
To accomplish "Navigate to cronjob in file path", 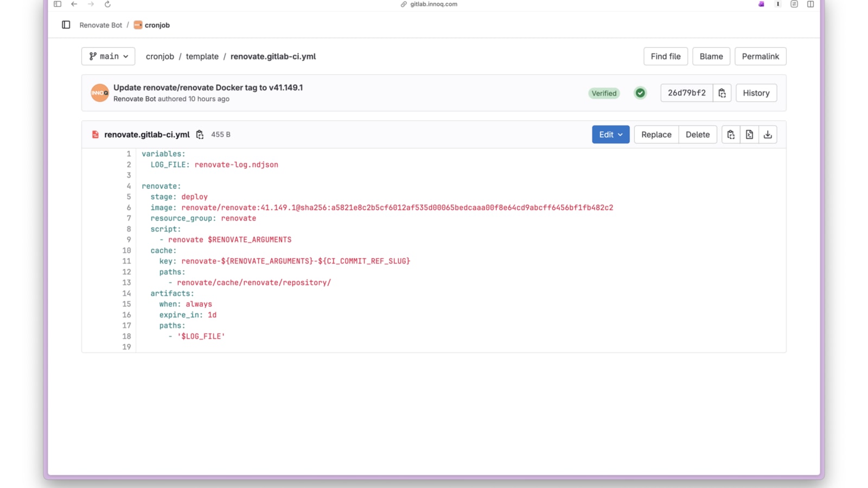I will 160,56.
